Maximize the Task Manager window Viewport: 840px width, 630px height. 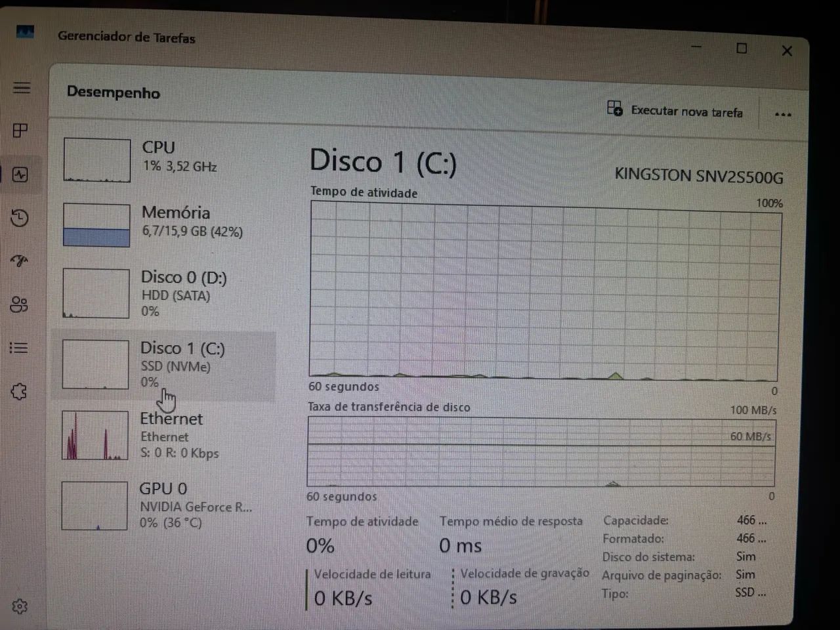tap(742, 48)
